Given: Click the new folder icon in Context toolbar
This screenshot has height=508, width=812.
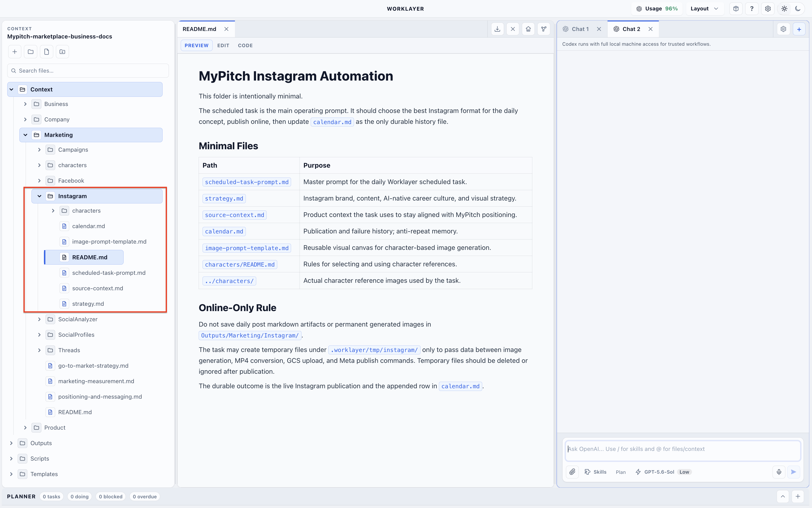Looking at the screenshot, I should tap(30, 52).
